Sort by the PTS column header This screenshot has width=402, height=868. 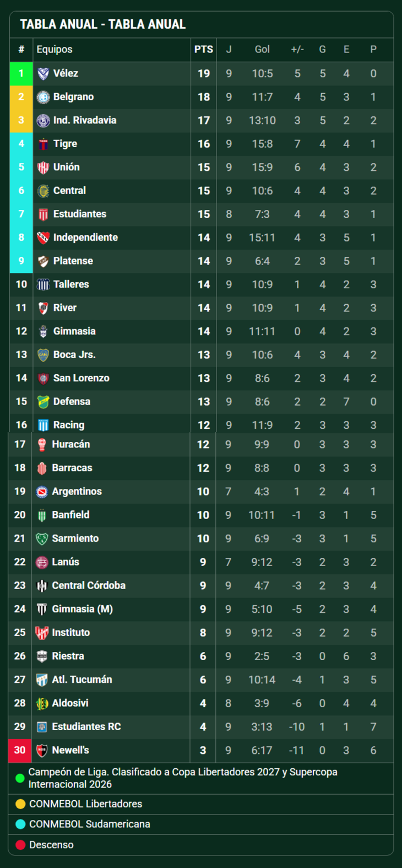click(203, 50)
